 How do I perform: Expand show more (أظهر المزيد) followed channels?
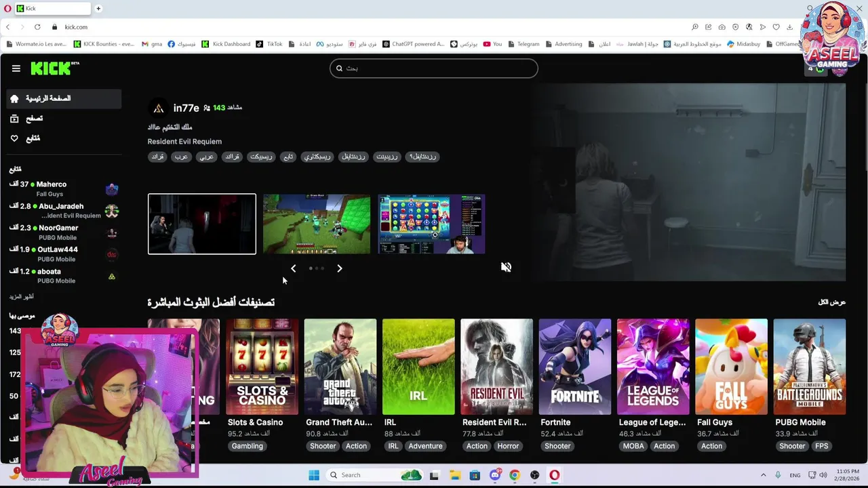coord(21,297)
